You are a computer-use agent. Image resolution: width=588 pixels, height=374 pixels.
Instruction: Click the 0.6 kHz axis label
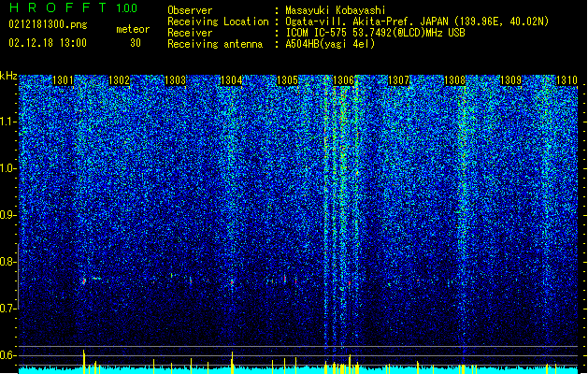(8, 355)
